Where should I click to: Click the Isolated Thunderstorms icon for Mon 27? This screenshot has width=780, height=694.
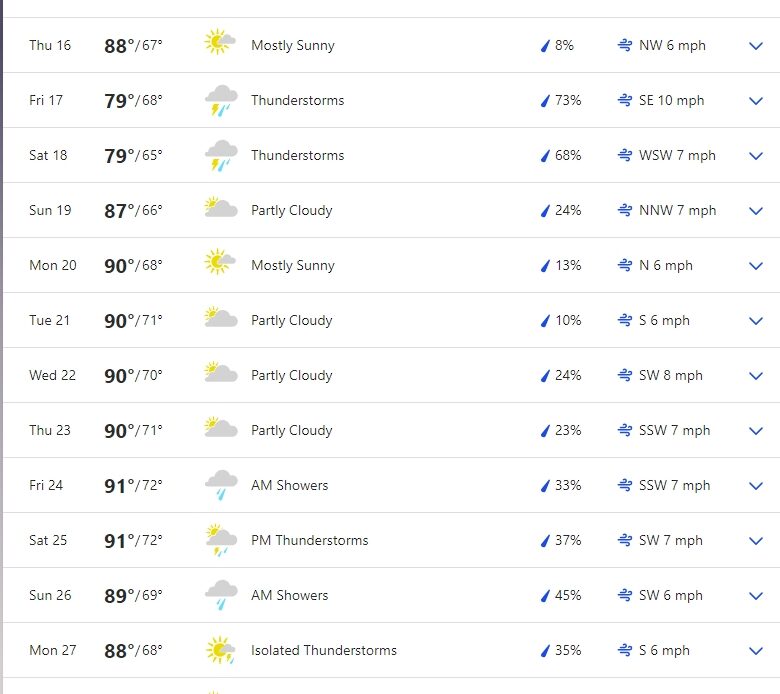pos(220,650)
